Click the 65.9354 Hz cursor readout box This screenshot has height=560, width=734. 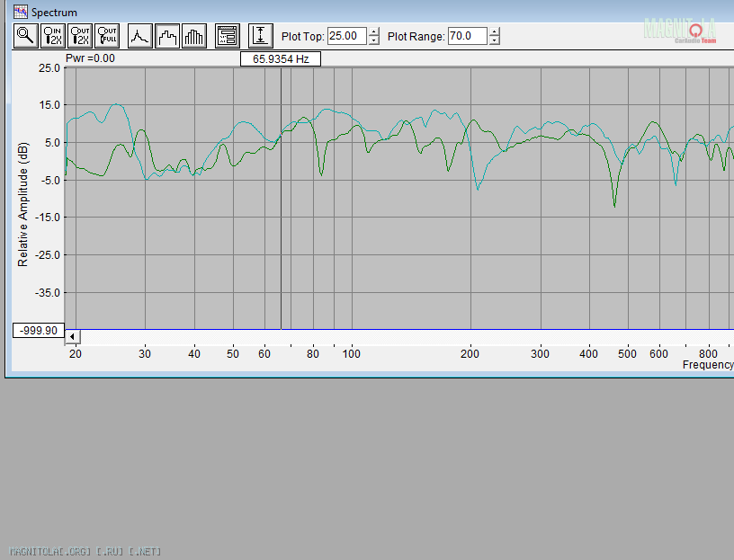coord(281,59)
